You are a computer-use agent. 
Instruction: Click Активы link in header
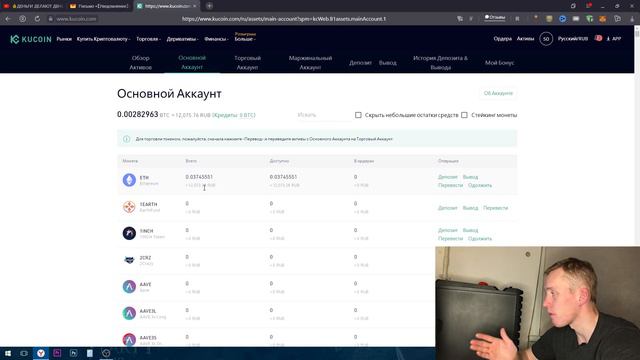[525, 39]
